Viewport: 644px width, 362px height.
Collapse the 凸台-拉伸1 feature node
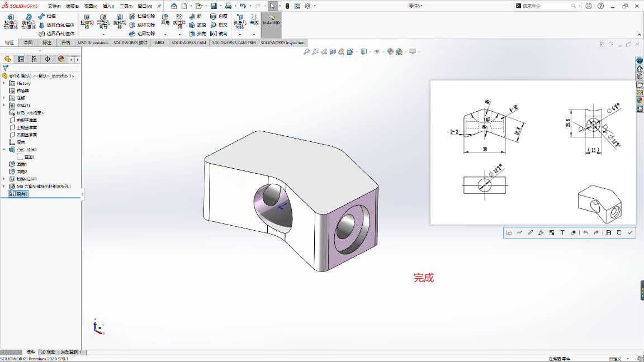pos(4,149)
